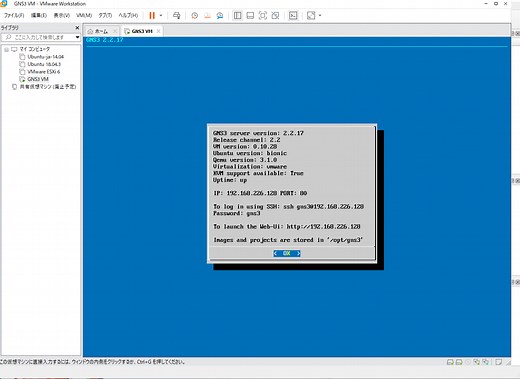Click the stretch guest display icon
Image resolution: width=520 pixels, height=379 pixels.
[x=311, y=15]
